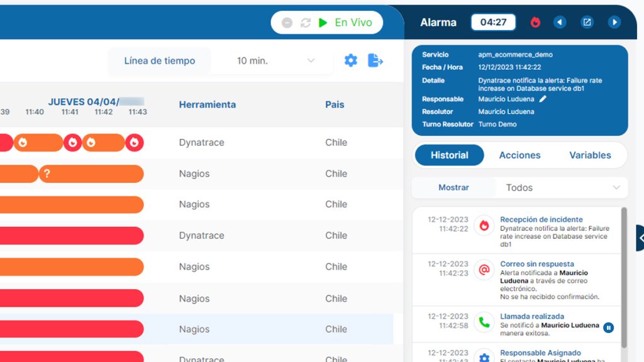Open settings gear next to timeline selector
This screenshot has width=644, height=362.
pyautogui.click(x=351, y=61)
